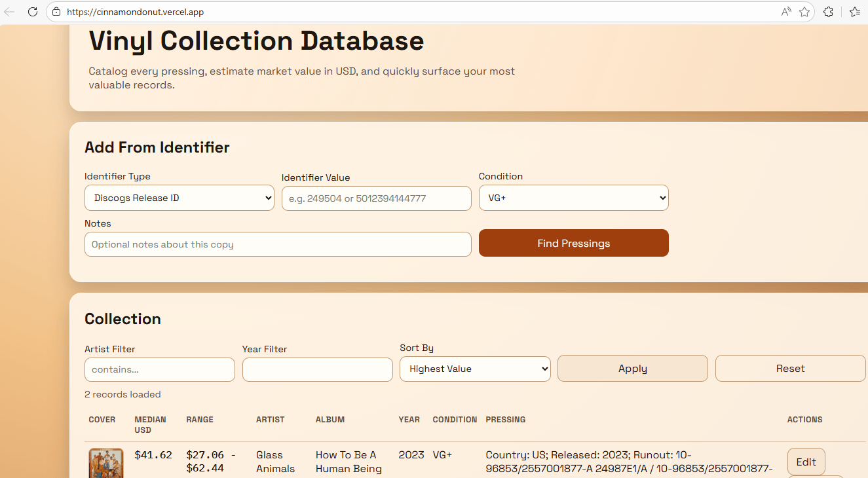Screen dimensions: 868x478
Task: Click the YEAR column header
Action: pos(409,420)
